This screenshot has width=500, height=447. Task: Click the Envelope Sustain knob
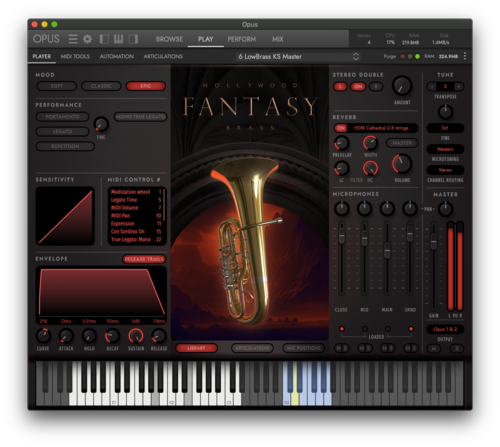point(136,336)
